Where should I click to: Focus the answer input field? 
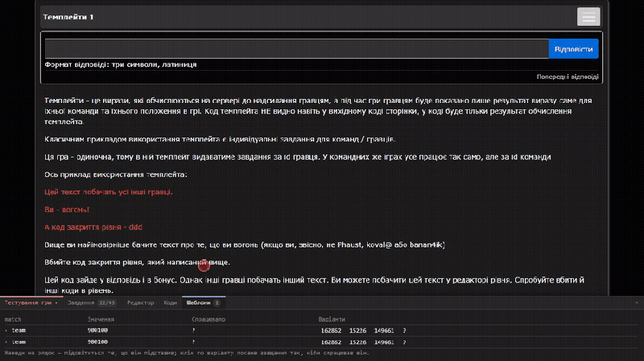pyautogui.click(x=296, y=49)
